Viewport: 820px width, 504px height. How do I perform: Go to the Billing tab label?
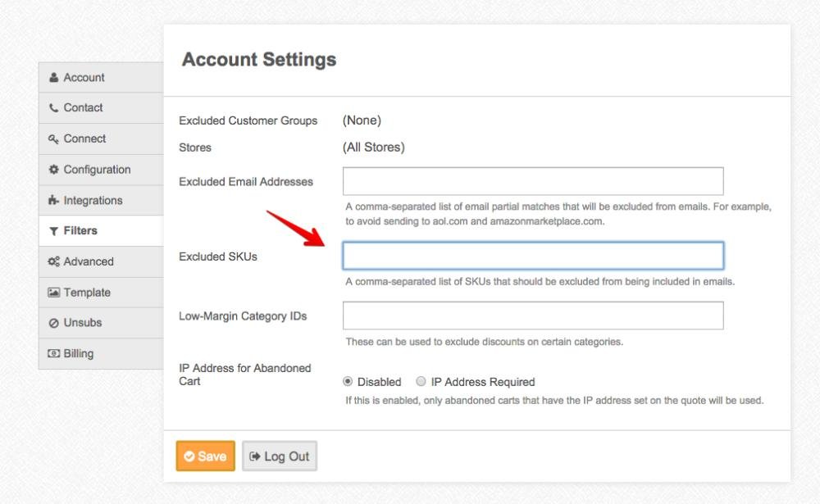[x=79, y=354]
